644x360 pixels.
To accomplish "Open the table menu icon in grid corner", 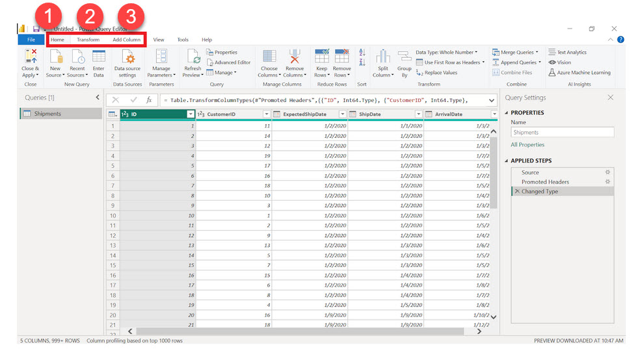I will pyautogui.click(x=113, y=114).
